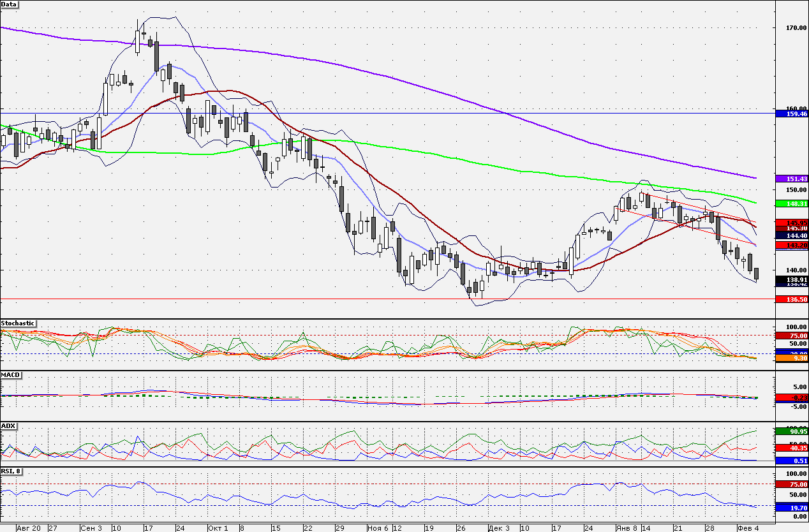The image size is (809, 532).
Task: Click the blue 0.51 ADX value tag
Action: tap(791, 461)
